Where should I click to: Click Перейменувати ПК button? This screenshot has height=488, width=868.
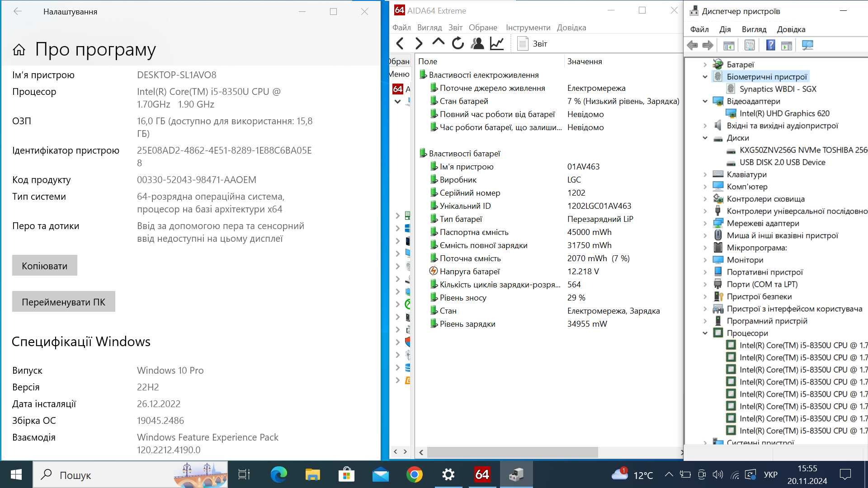click(x=63, y=301)
